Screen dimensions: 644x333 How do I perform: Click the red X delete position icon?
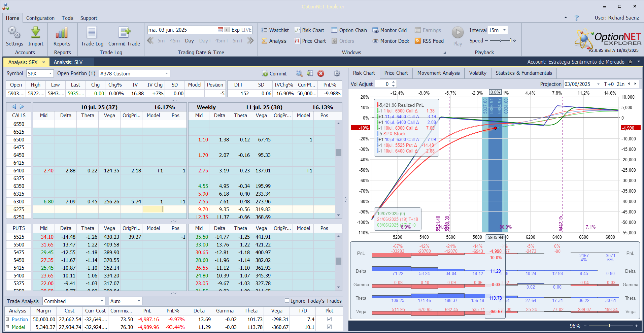tap(321, 73)
